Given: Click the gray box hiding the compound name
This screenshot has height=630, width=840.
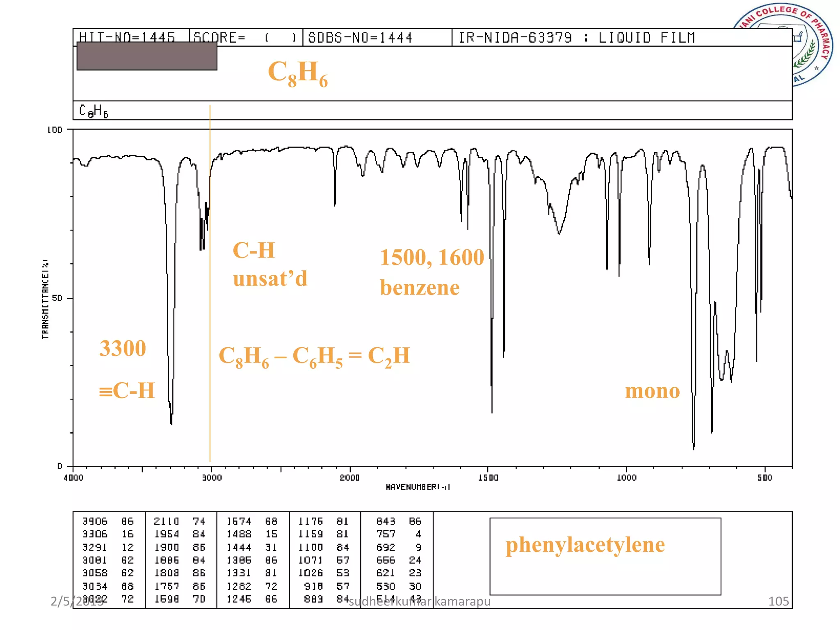Looking at the screenshot, I should [x=147, y=56].
